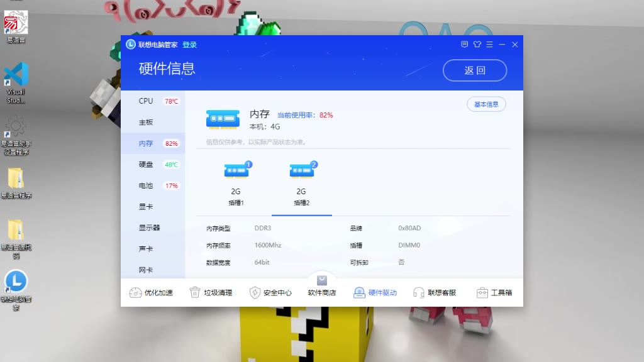Click the 安全中心 shield icon
The image size is (644, 362).
(255, 293)
